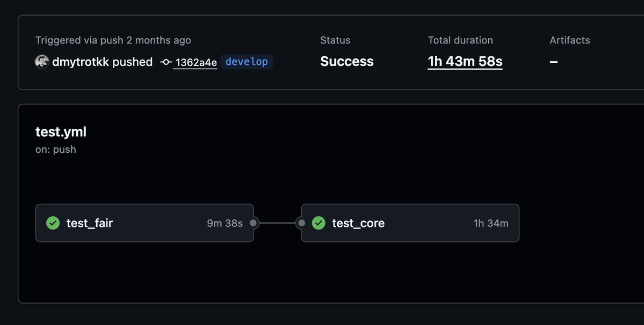Open commit 1362a4e link
644x325 pixels.
click(x=196, y=62)
